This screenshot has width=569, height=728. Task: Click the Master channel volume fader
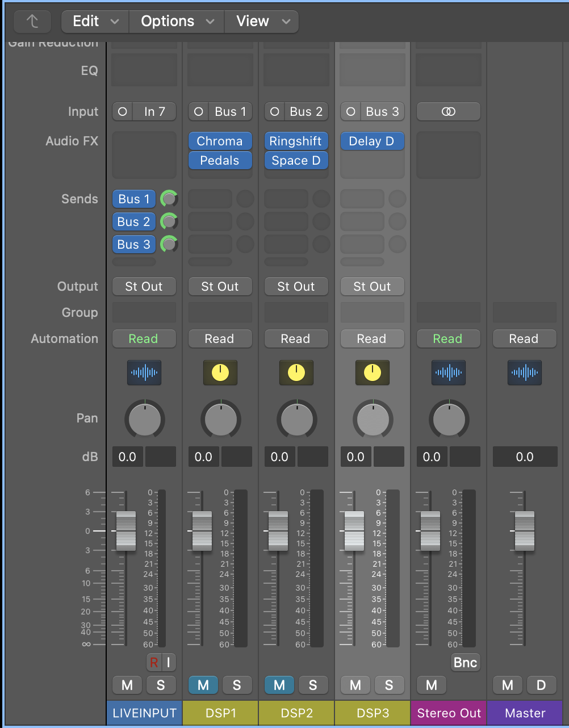525,531
